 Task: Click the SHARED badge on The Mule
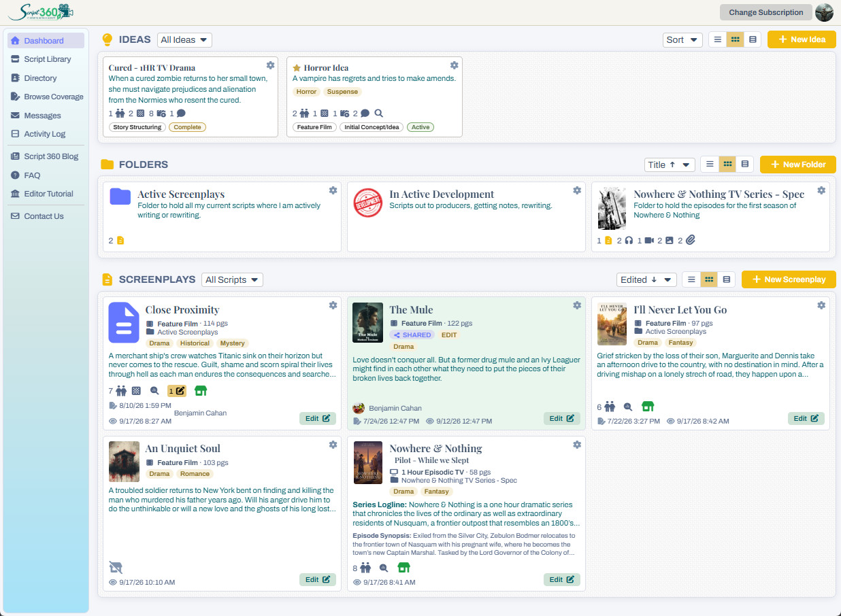tap(412, 335)
